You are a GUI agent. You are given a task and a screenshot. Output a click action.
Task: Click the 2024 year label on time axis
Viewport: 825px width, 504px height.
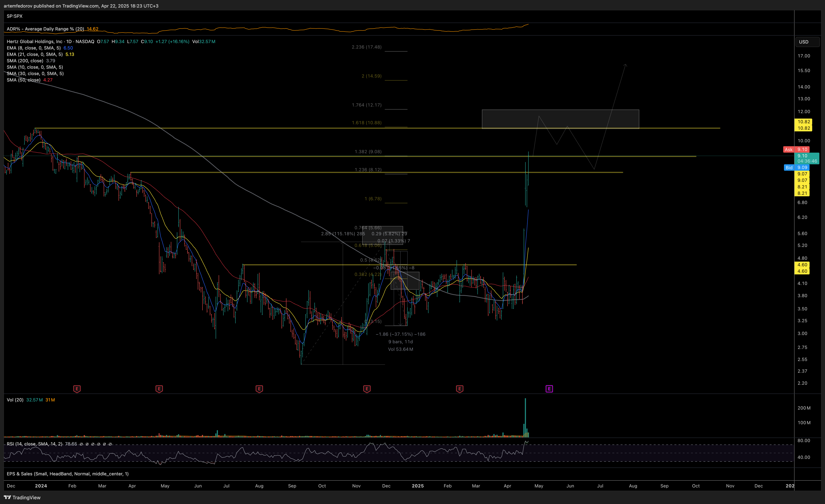click(x=41, y=486)
